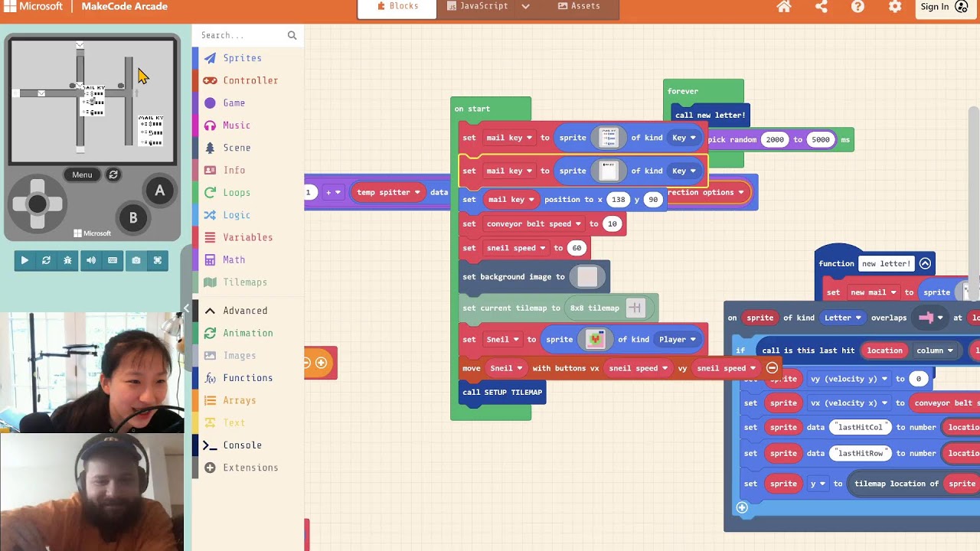Edit the sneil speed value 60

[x=577, y=248]
